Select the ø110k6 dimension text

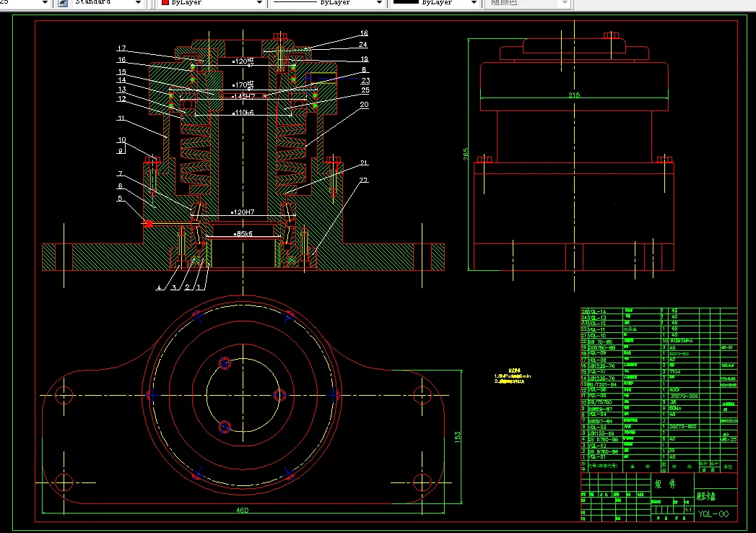[x=243, y=113]
